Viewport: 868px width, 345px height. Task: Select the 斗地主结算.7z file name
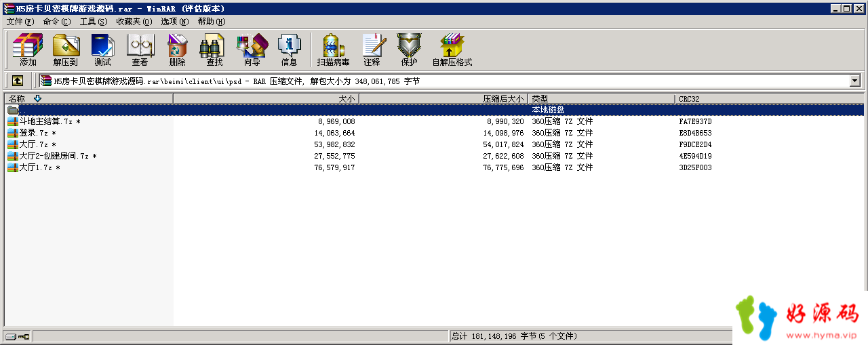[x=50, y=121]
